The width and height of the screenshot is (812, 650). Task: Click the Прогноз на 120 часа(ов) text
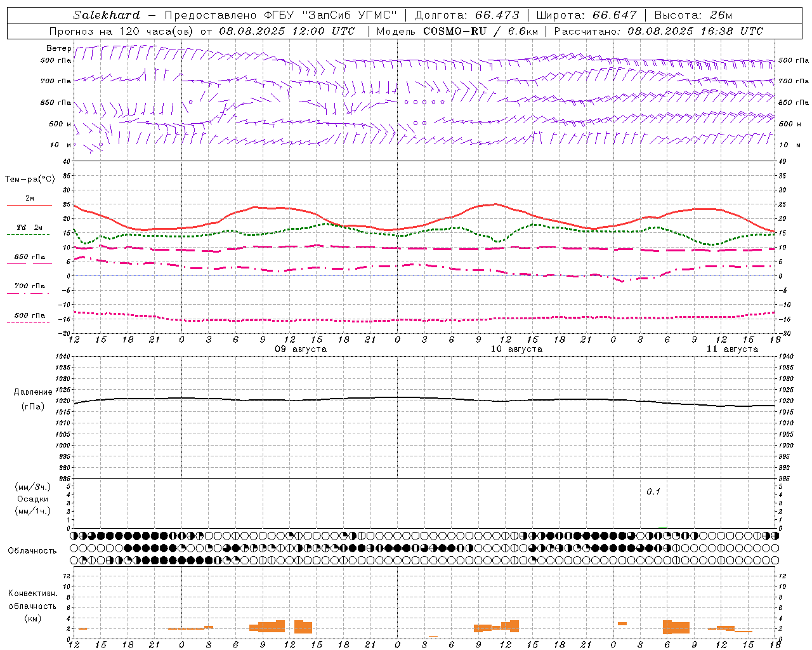[122, 31]
